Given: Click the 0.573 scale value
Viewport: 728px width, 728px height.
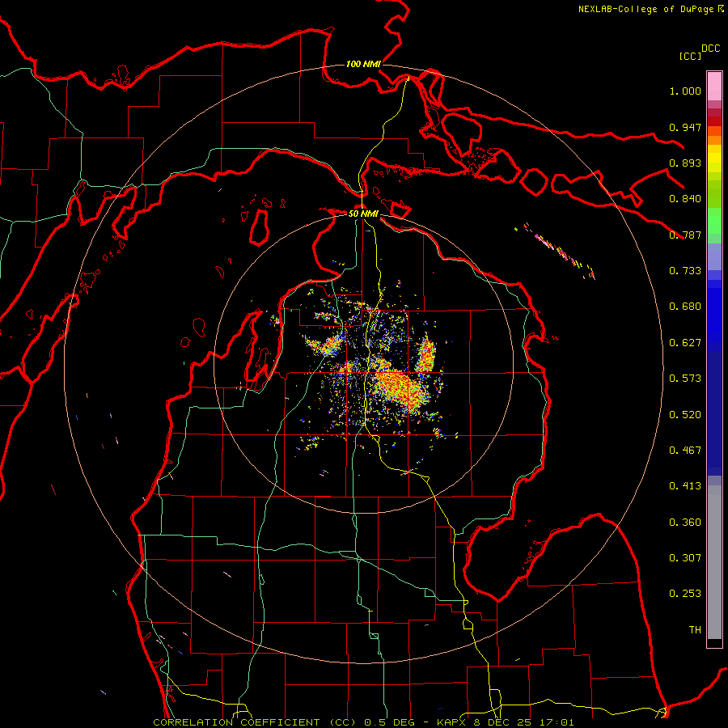Looking at the screenshot, I should 685,379.
